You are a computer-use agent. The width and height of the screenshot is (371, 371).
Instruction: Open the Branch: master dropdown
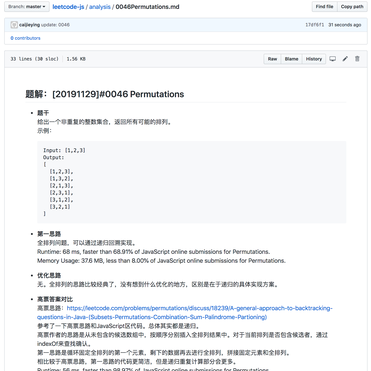pos(27,7)
